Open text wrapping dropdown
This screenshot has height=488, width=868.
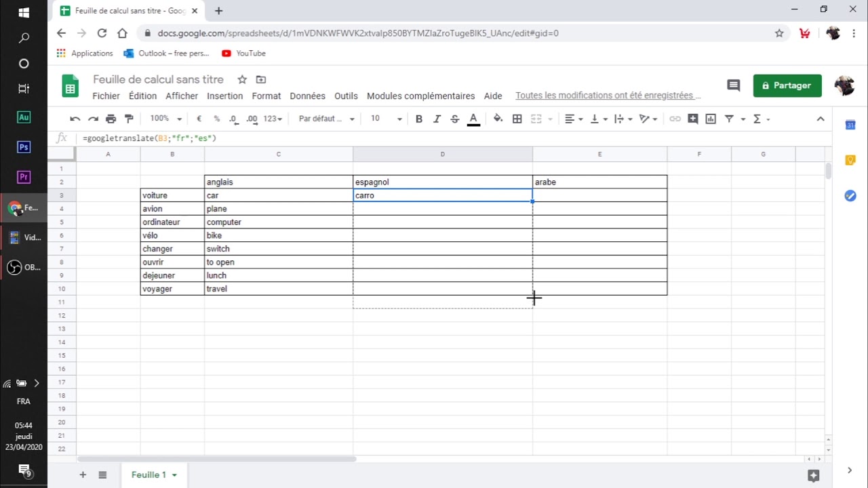click(623, 119)
